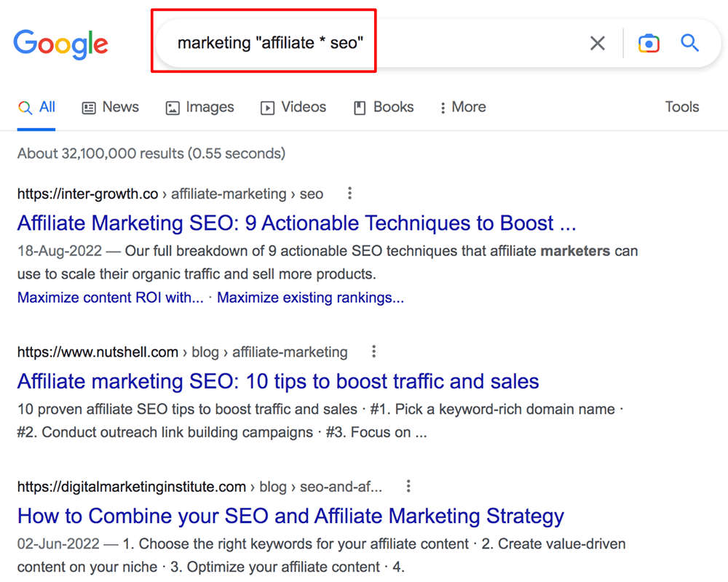Open Google Lens camera search

[x=649, y=43]
